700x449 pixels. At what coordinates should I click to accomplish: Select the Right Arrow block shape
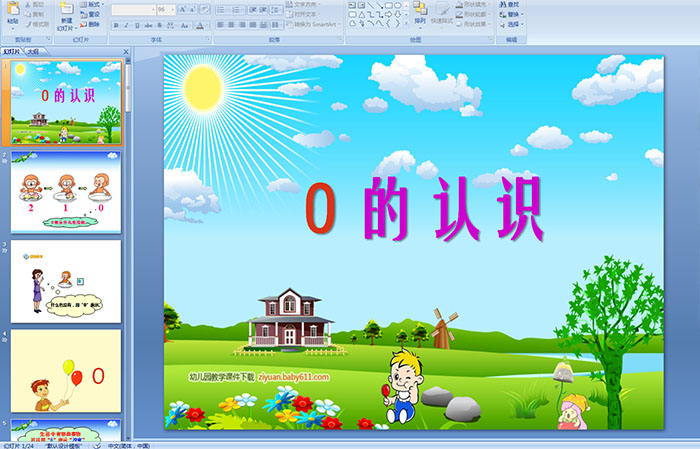point(388,14)
